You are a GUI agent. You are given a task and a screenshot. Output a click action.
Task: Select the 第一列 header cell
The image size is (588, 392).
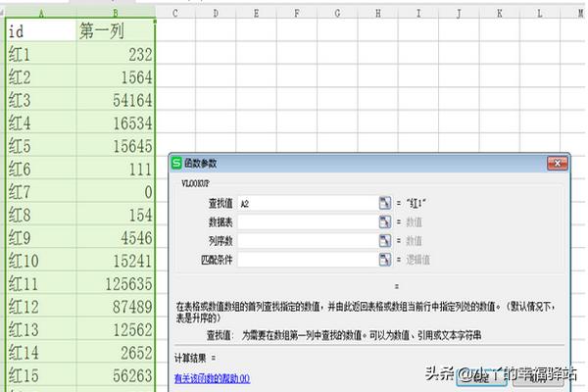(x=116, y=32)
